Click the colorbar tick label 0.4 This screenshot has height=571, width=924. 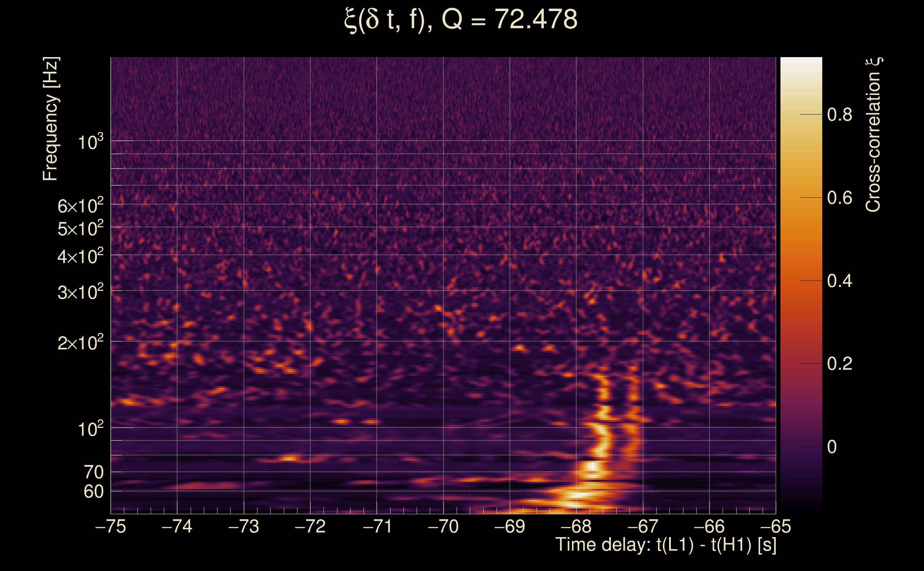tap(839, 281)
